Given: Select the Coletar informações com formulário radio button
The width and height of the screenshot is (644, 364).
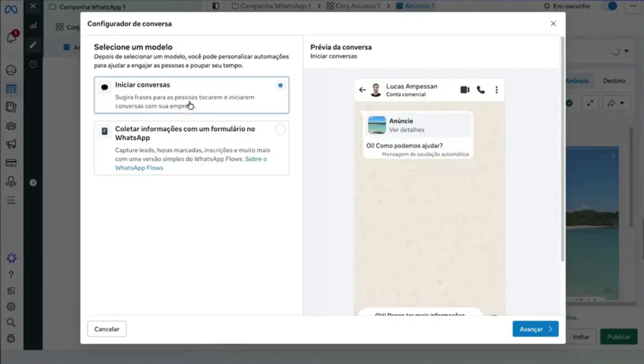Looking at the screenshot, I should tap(280, 130).
